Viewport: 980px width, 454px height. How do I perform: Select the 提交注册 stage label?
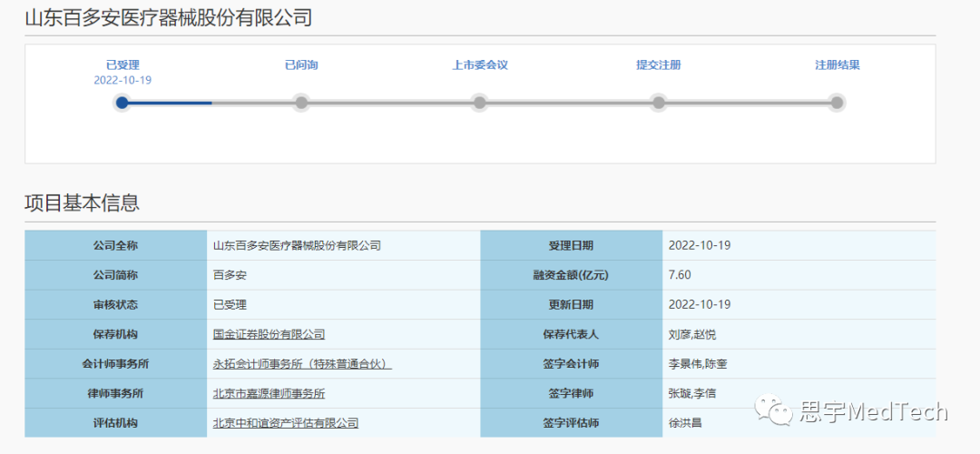pyautogui.click(x=658, y=65)
